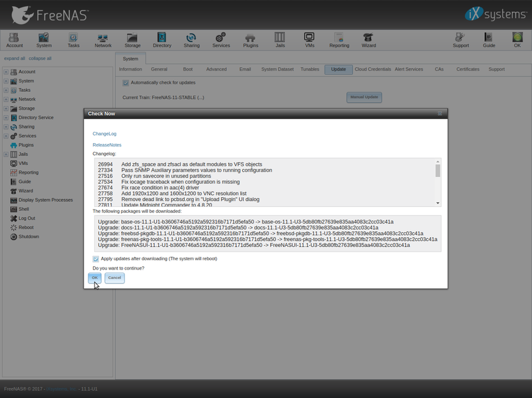Open the Tasks toolbar icon
Screen dimensions: 532x398
pos(73,40)
